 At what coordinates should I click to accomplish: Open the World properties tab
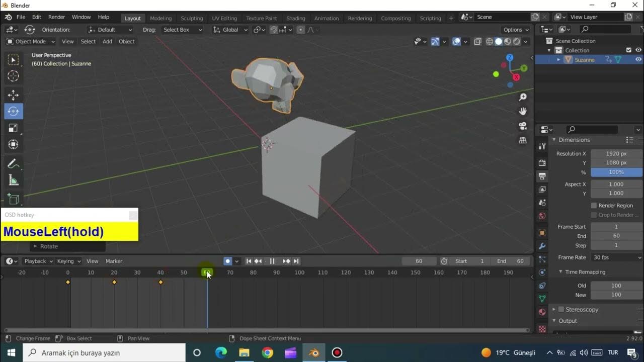542,216
